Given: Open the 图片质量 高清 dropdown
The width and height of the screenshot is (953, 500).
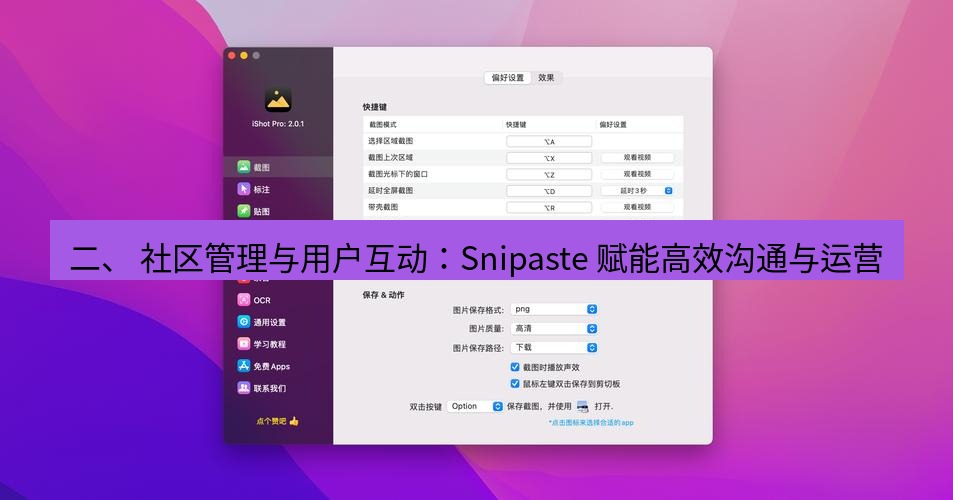Looking at the screenshot, I should (x=554, y=329).
